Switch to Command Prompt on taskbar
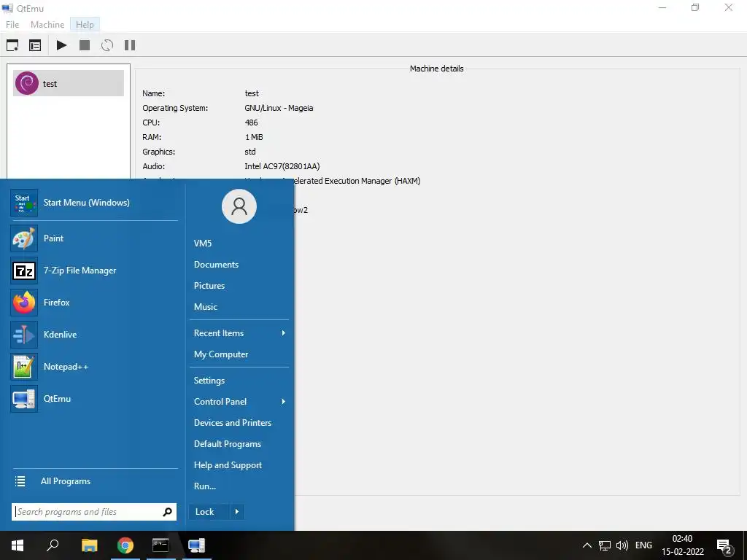747x560 pixels. [160, 545]
